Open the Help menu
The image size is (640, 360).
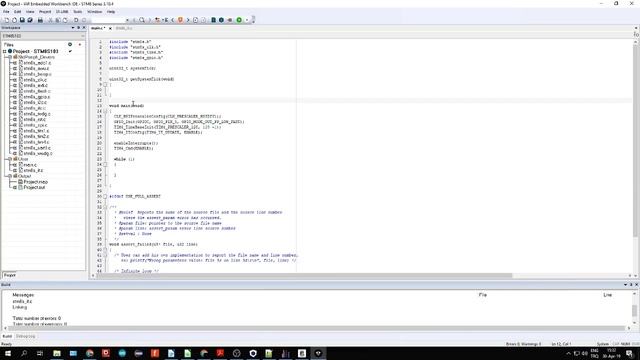point(111,12)
